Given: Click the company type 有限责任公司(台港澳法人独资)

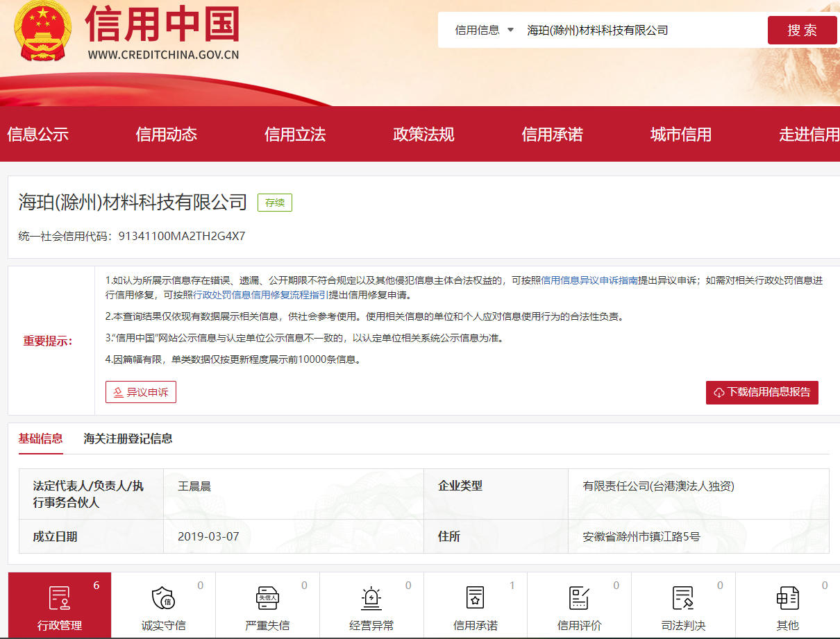Looking at the screenshot, I should point(658,486).
